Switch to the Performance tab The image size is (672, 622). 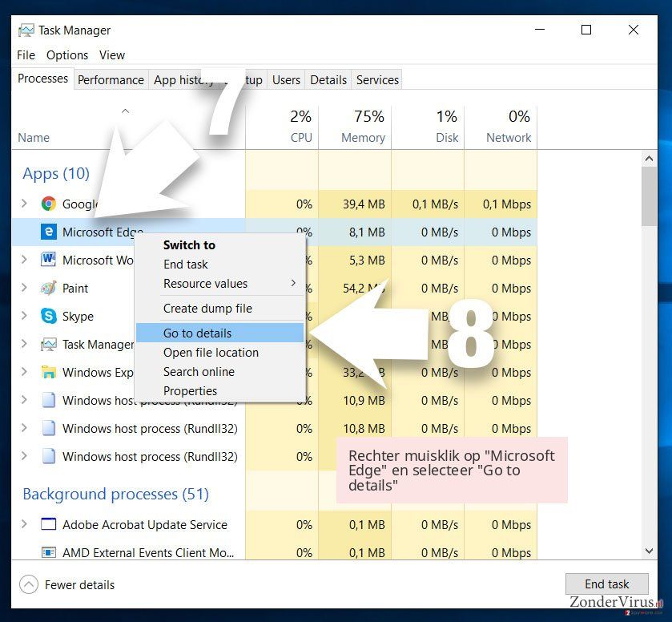pos(111,80)
